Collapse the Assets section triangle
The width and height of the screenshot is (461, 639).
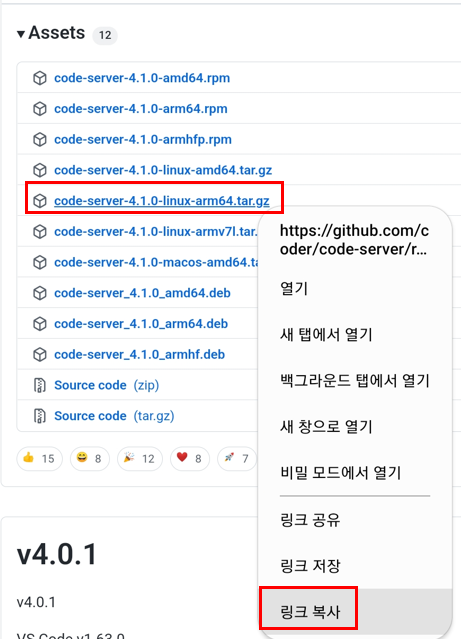coord(21,34)
